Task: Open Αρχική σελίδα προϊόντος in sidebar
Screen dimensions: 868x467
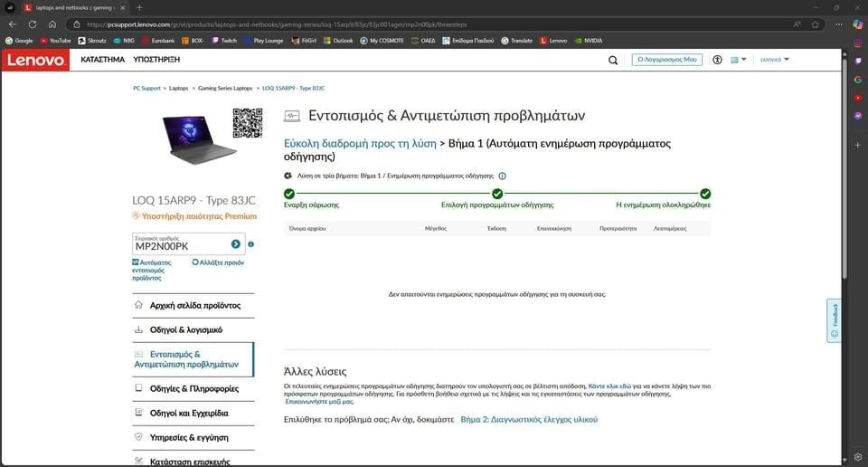Action: coord(193,305)
